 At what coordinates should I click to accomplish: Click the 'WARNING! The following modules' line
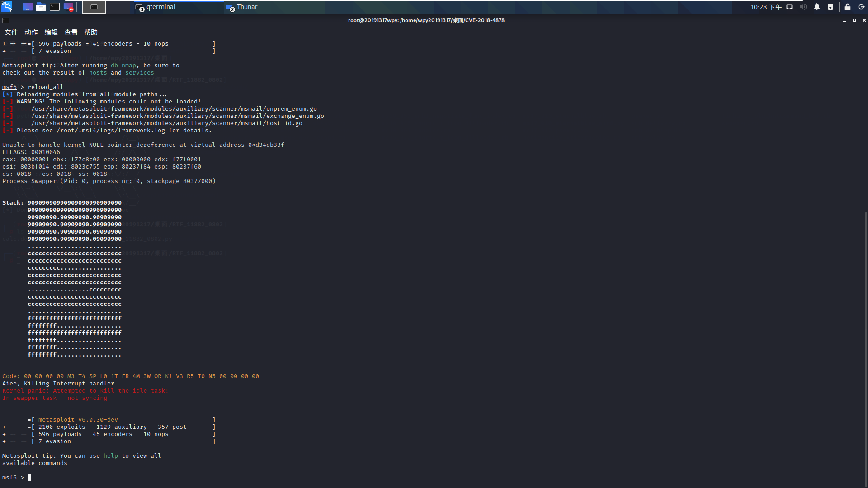click(109, 102)
